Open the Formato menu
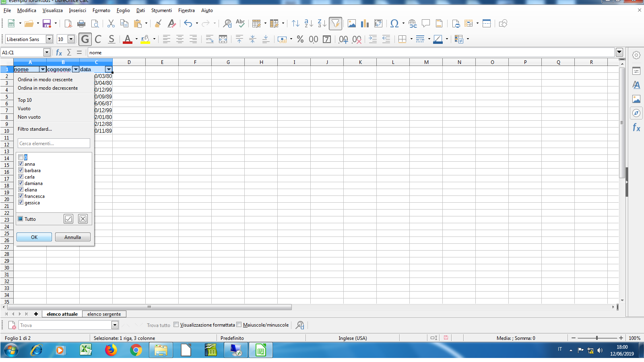This screenshot has width=644, height=362. point(101,10)
